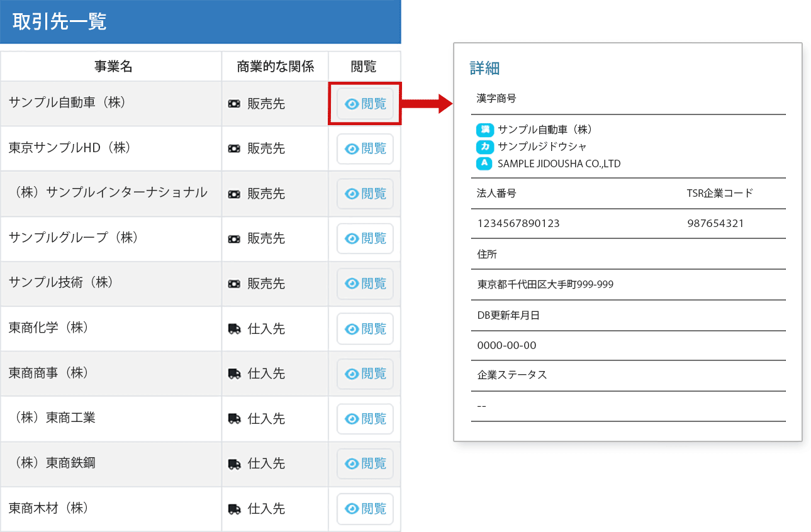This screenshot has height=532, width=811.
Task: Click 詳細 heading in detail panel
Action: coord(485,69)
